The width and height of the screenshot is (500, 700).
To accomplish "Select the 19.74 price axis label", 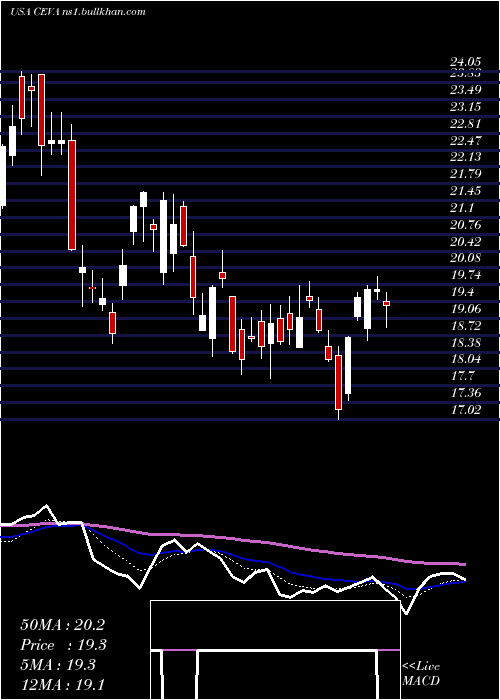I will coord(465,275).
